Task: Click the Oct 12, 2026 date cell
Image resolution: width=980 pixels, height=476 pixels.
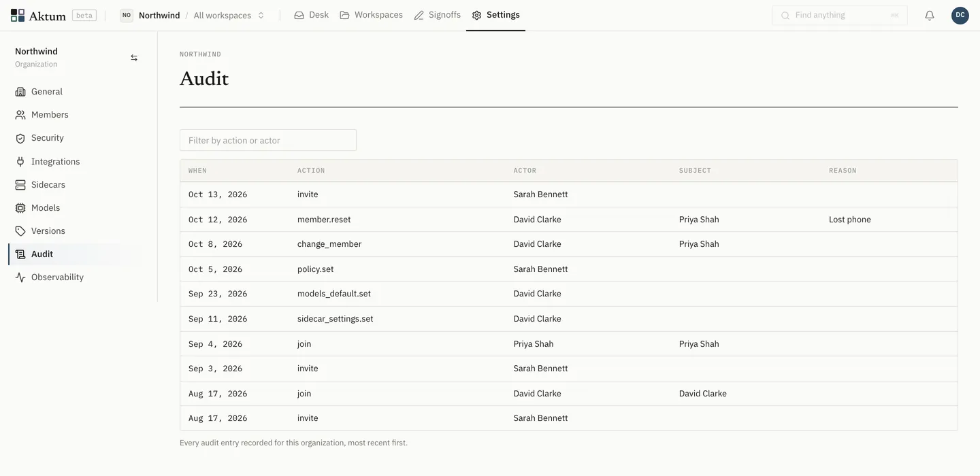Action: (x=218, y=220)
